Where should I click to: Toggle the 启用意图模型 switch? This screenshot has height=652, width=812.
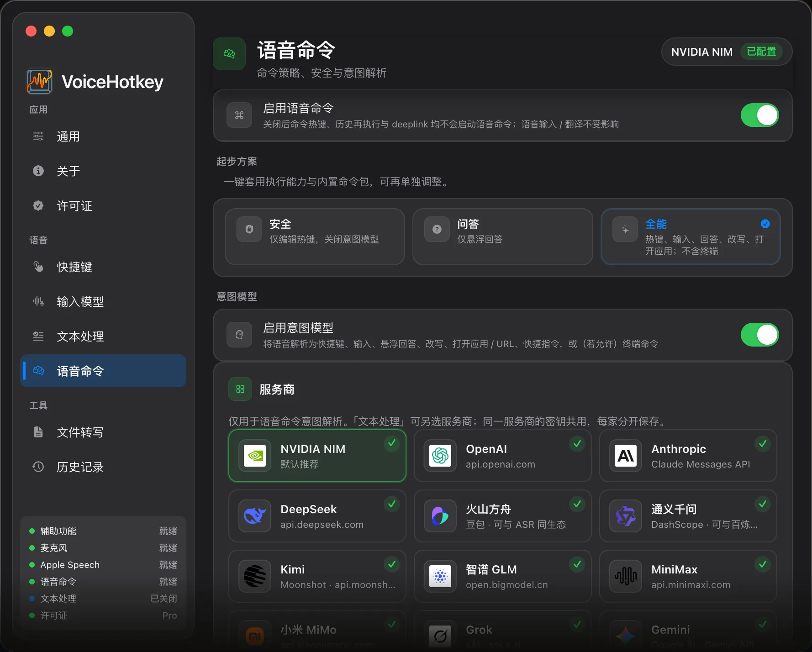tap(759, 335)
